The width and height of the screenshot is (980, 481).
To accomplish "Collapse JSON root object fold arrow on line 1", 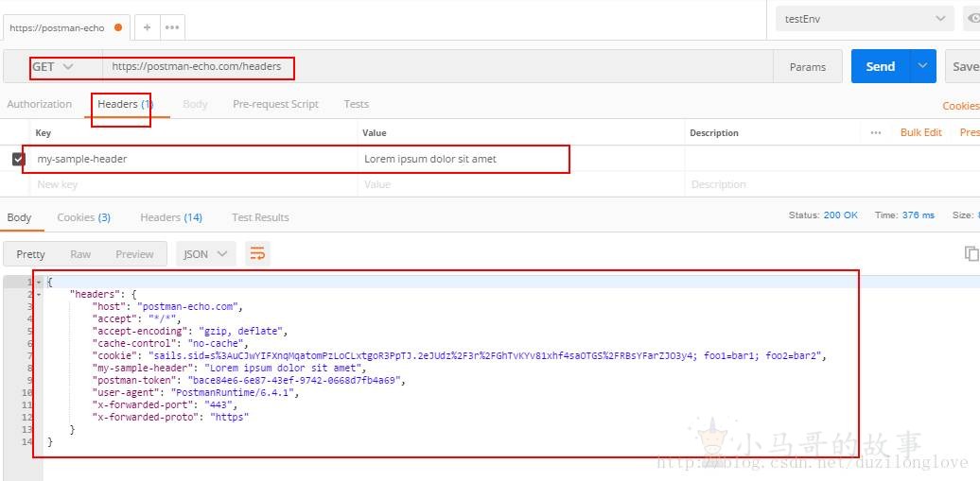I will [39, 283].
